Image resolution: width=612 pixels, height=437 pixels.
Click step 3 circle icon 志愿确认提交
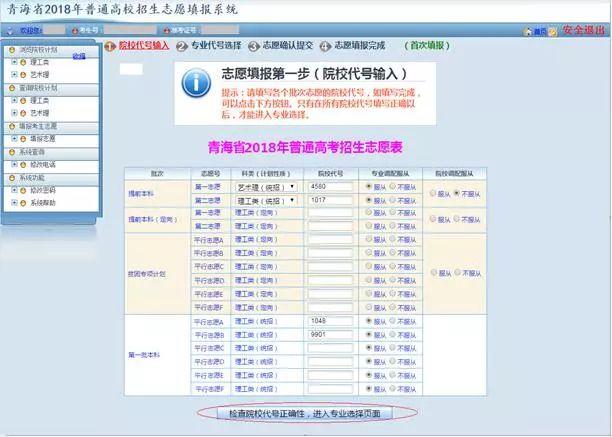(254, 46)
